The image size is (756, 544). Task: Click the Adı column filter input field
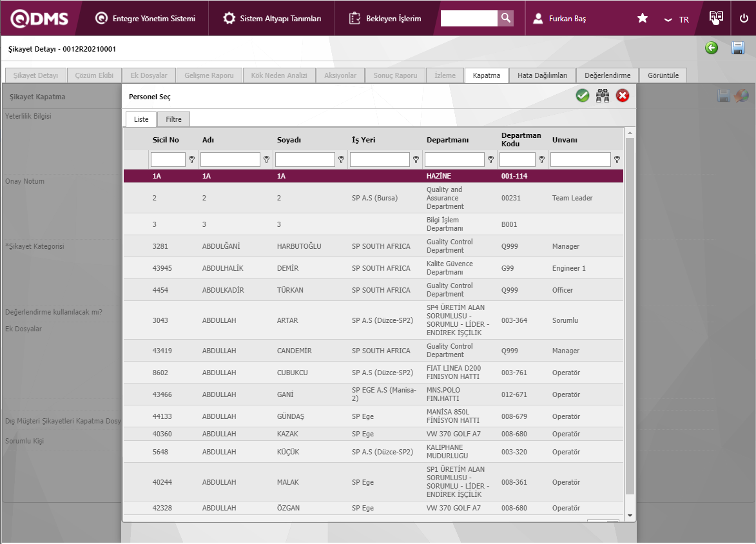click(230, 159)
